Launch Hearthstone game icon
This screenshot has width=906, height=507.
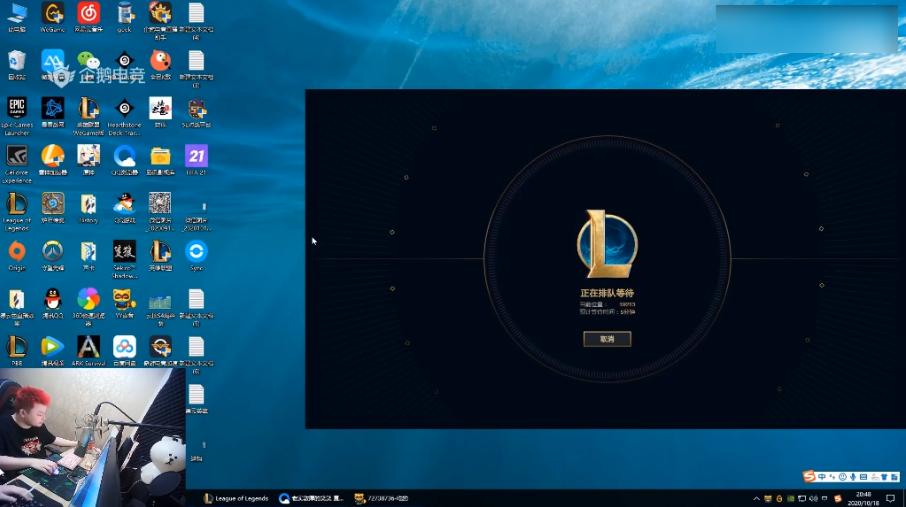pyautogui.click(x=53, y=207)
